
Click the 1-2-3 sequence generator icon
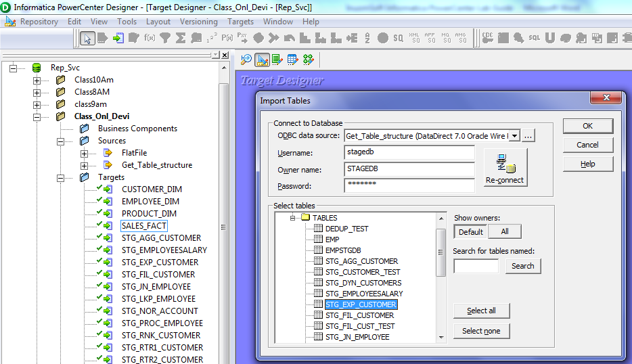tap(212, 39)
